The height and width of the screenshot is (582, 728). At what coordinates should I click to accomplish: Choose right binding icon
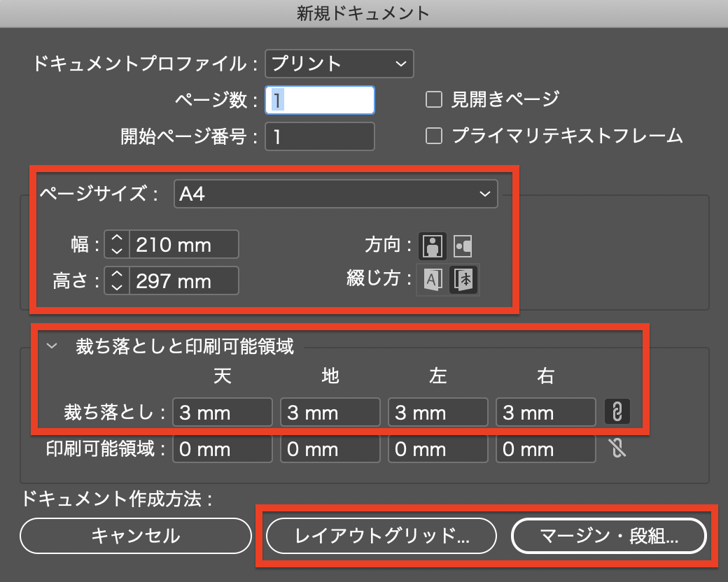(x=463, y=280)
